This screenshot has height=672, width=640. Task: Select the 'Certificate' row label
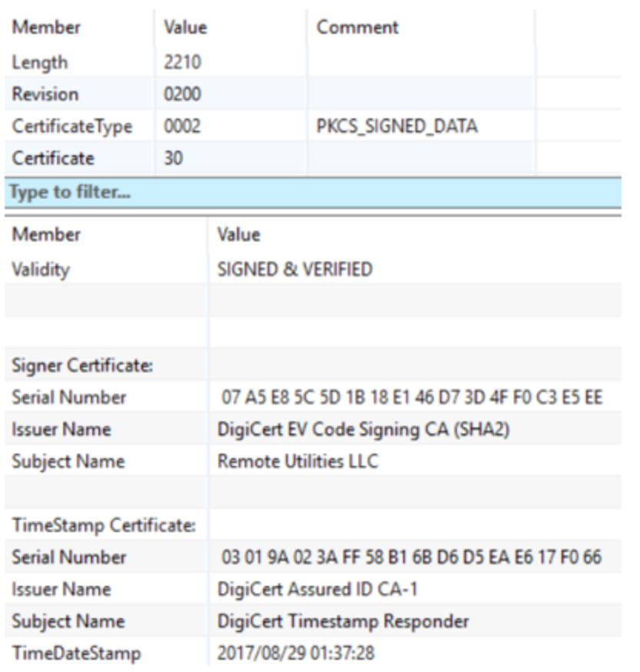point(53,158)
